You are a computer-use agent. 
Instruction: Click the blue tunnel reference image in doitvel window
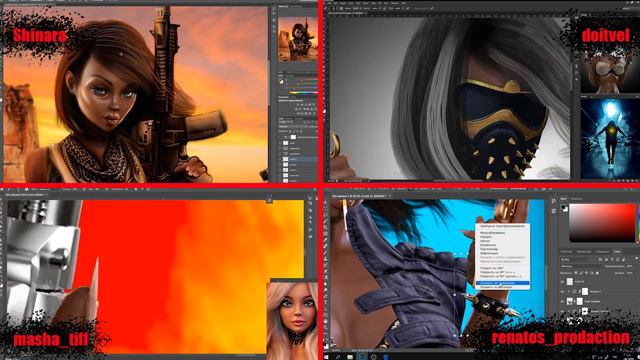pyautogui.click(x=610, y=138)
